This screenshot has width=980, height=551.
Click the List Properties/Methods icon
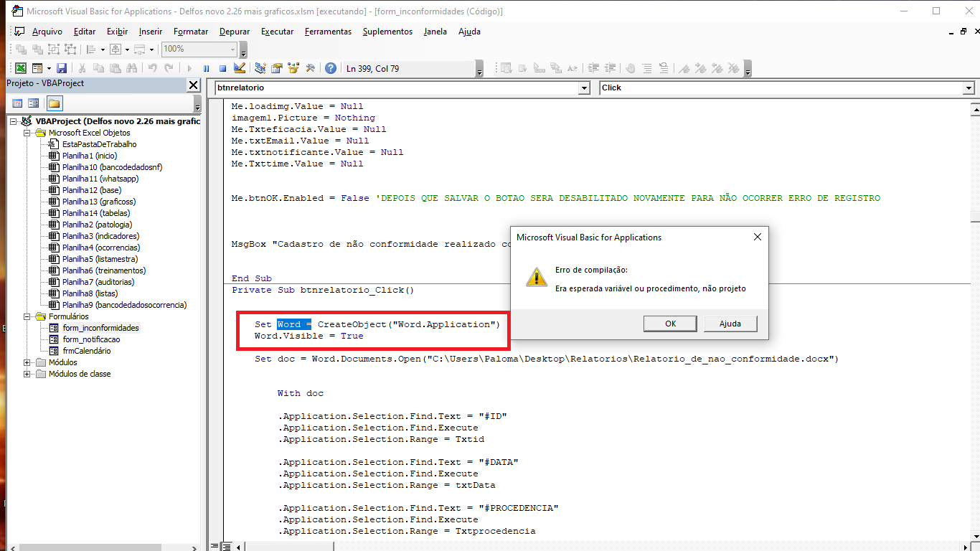click(506, 68)
